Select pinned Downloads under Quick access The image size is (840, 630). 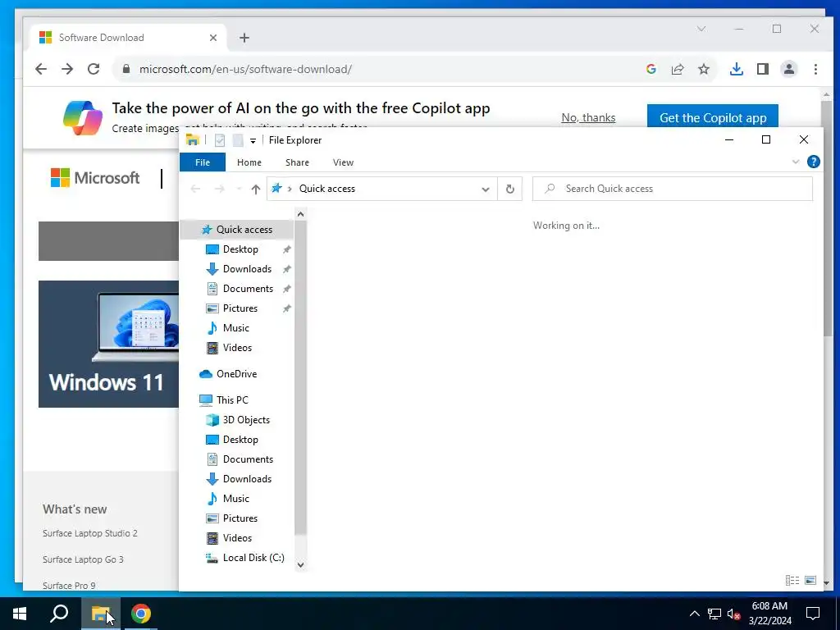point(247,269)
